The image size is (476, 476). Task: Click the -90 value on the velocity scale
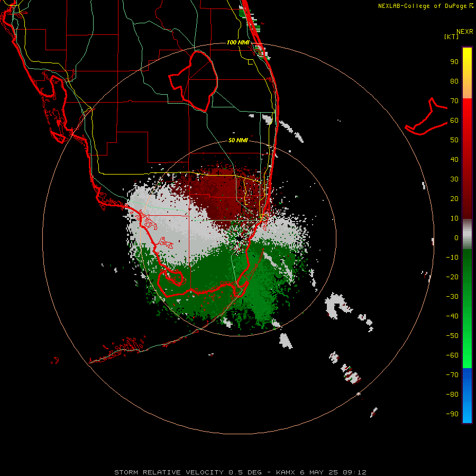click(452, 414)
